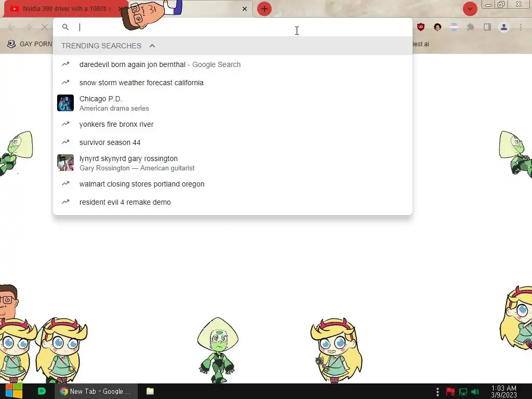Select suggestion walmart closing stores portland oregon
The width and height of the screenshot is (532, 399).
tap(233, 184)
